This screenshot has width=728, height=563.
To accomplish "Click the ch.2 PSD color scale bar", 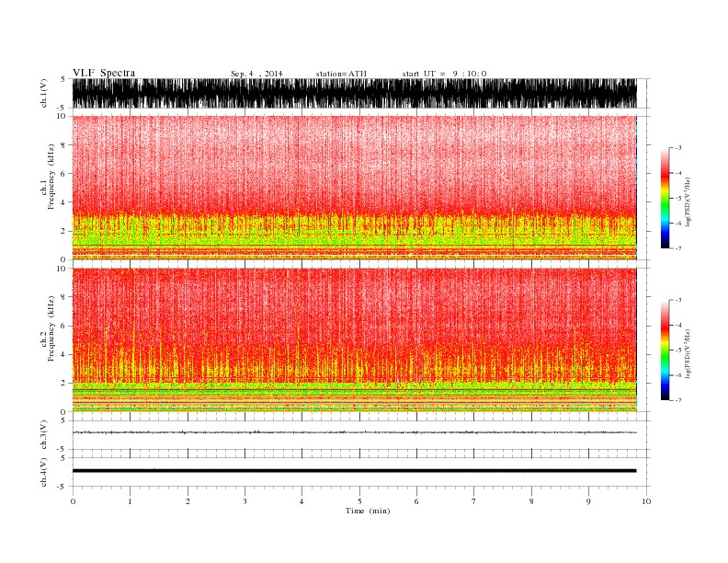I will pos(665,350).
